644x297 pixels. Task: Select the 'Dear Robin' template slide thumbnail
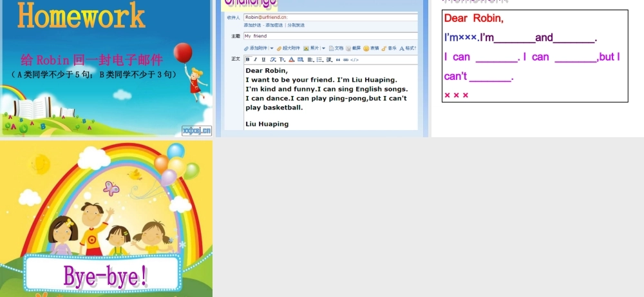click(538, 68)
